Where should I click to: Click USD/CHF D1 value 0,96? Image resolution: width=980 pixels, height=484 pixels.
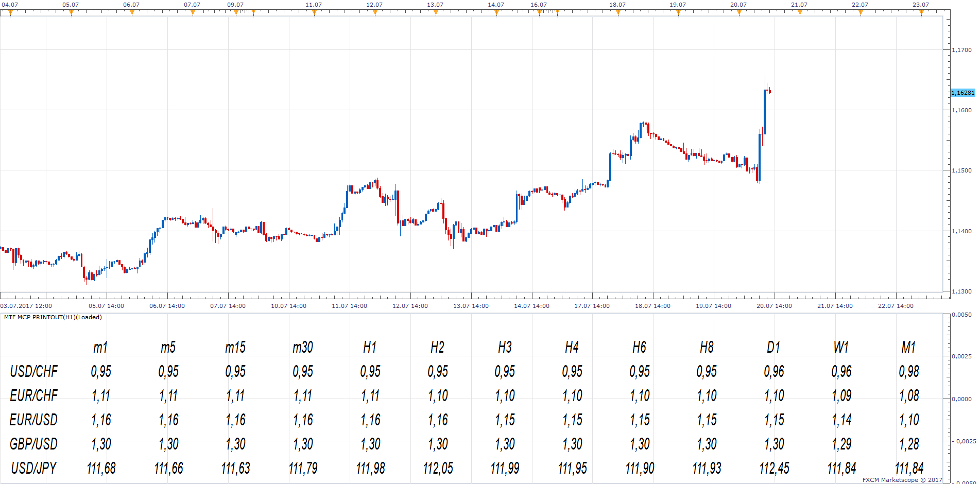[x=774, y=372]
